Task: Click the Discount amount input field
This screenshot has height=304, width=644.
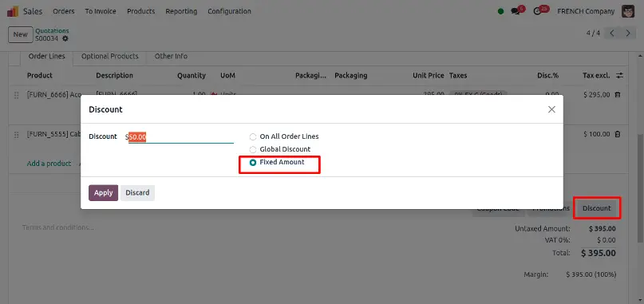Action: pyautogui.click(x=180, y=137)
